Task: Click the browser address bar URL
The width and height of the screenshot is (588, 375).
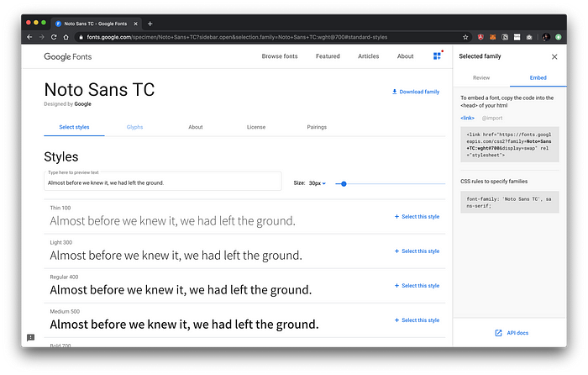Action: 237,37
